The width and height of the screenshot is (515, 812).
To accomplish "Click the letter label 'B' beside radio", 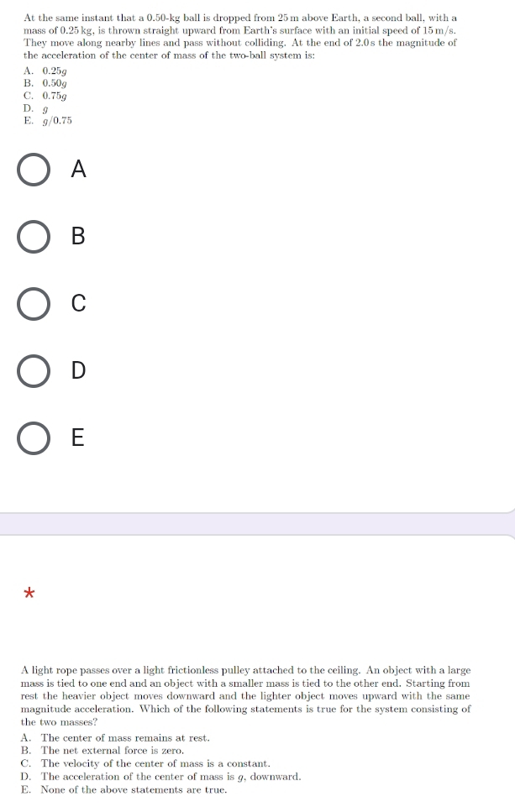I will click(78, 236).
